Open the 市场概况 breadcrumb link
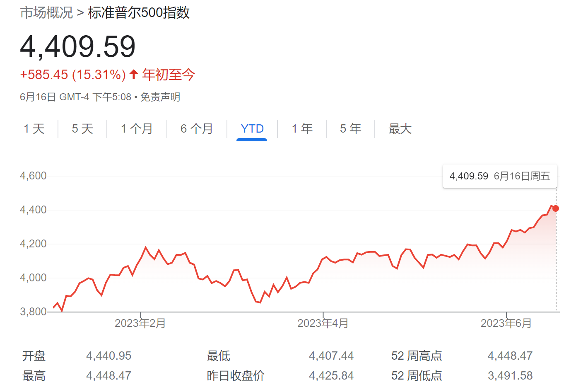 tap(46, 12)
